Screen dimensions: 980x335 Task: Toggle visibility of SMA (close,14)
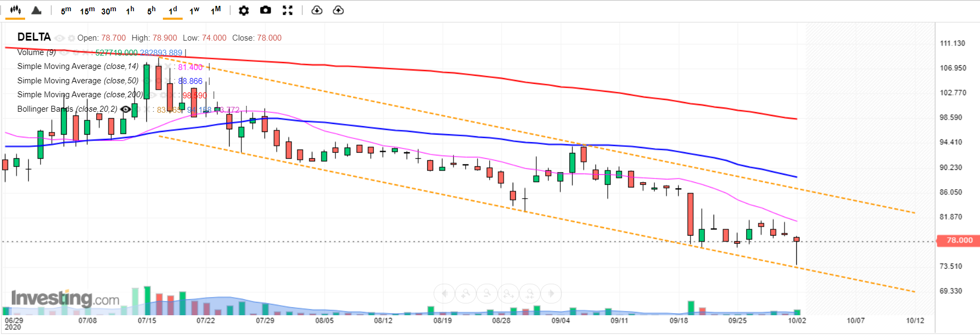[146, 67]
